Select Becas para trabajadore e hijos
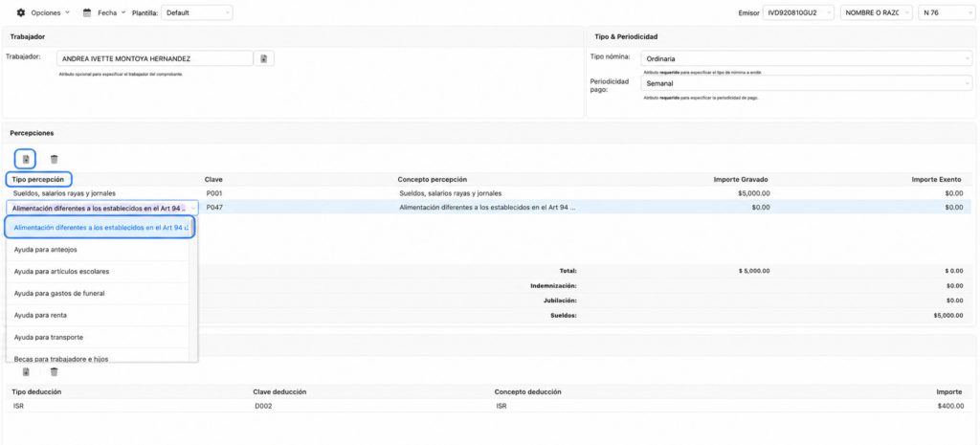Screen dimensions: 980x445 [98, 356]
